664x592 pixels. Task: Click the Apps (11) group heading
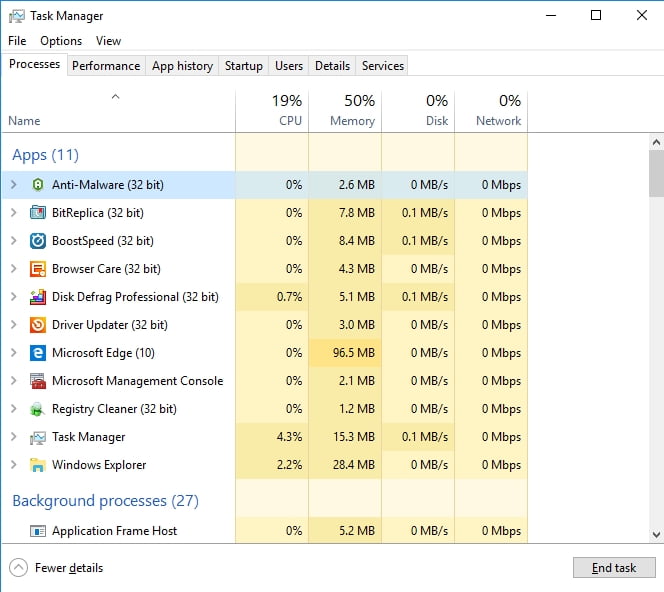click(45, 155)
